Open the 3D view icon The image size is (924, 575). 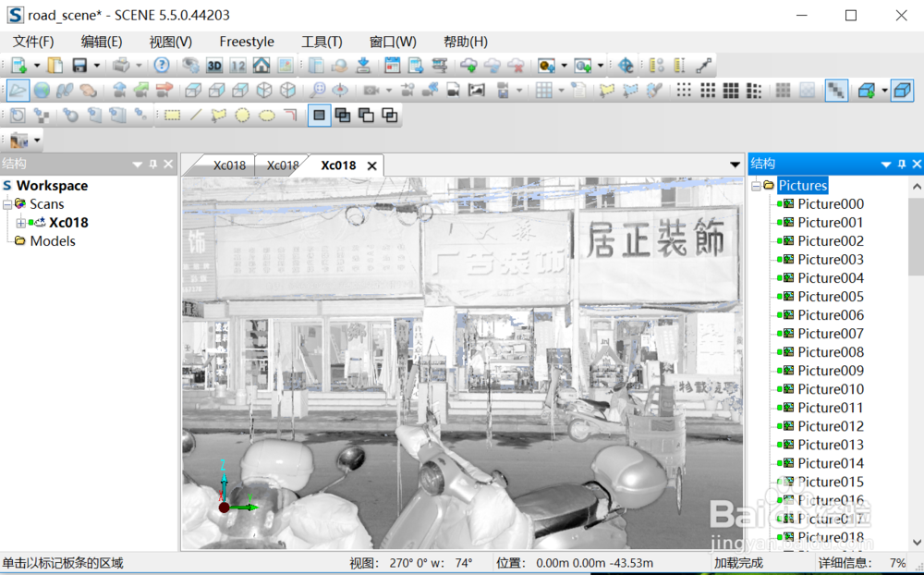214,66
